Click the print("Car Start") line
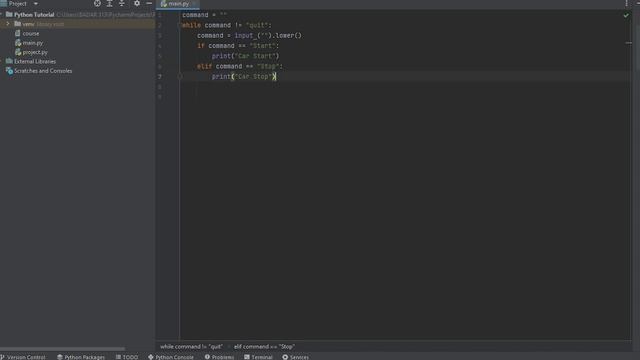 pyautogui.click(x=245, y=56)
